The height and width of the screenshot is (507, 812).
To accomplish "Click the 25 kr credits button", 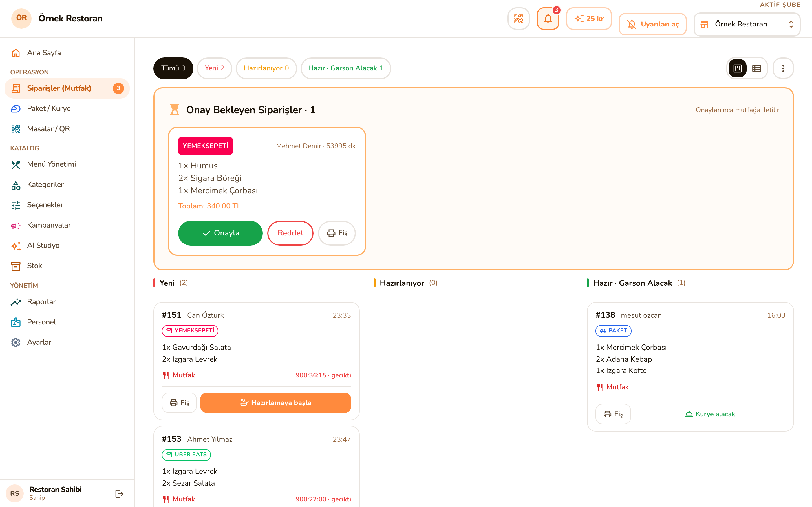I will click(589, 19).
